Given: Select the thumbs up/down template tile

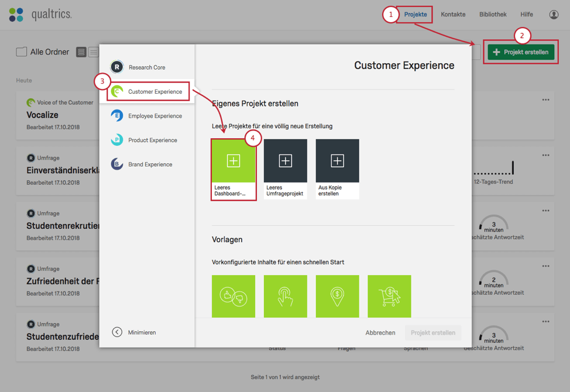Looking at the screenshot, I should point(234,296).
